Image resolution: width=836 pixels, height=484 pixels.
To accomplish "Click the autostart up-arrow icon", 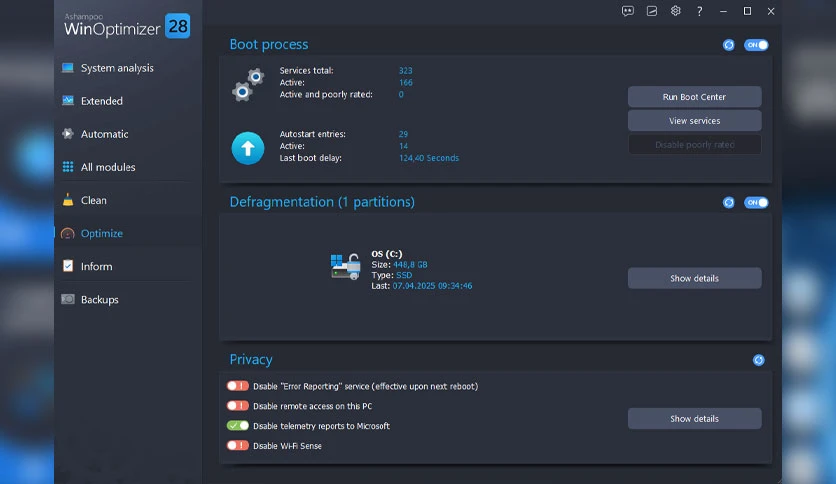I will pos(248,148).
